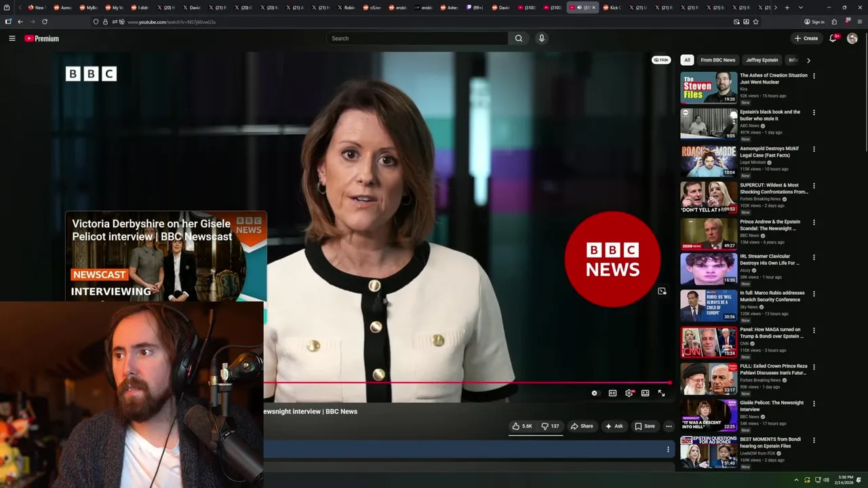Screen dimensions: 868x488
Task: Open YouTube notifications bell
Action: tap(833, 39)
